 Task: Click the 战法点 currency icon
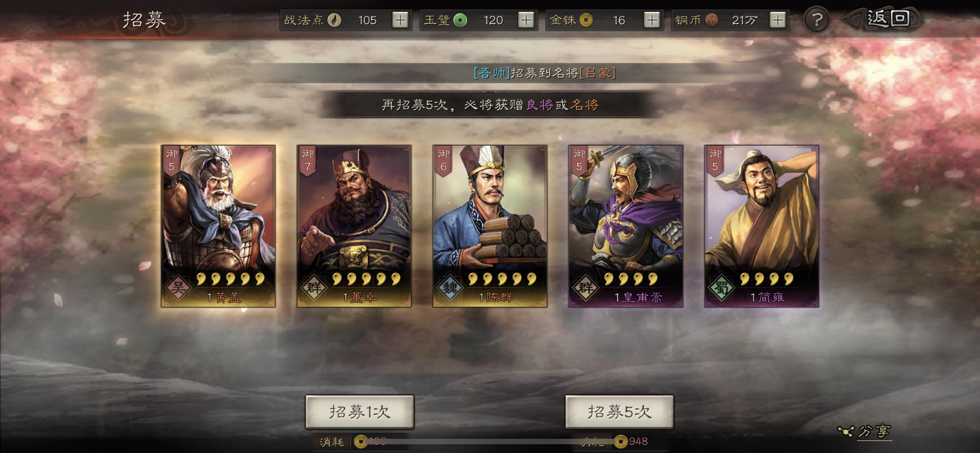pyautogui.click(x=334, y=20)
